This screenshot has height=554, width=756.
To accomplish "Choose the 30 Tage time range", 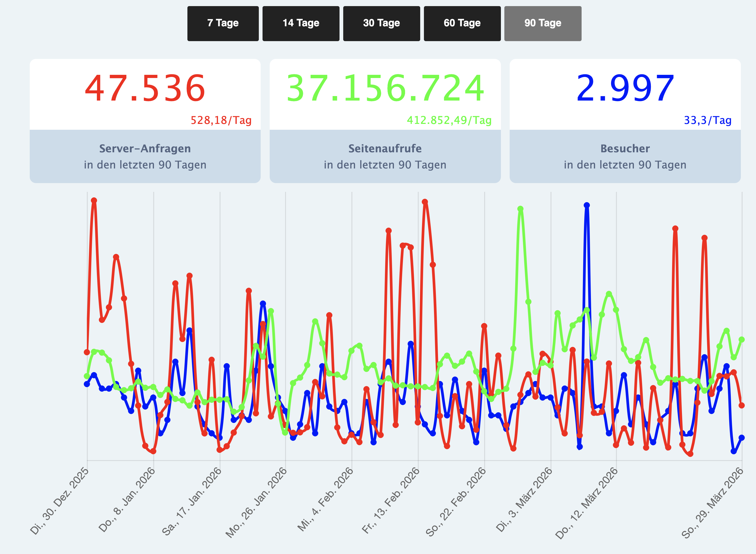I will point(381,23).
